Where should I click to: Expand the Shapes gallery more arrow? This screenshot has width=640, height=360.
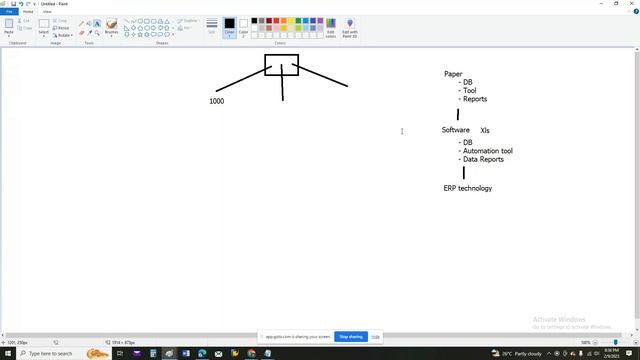pos(173,35)
